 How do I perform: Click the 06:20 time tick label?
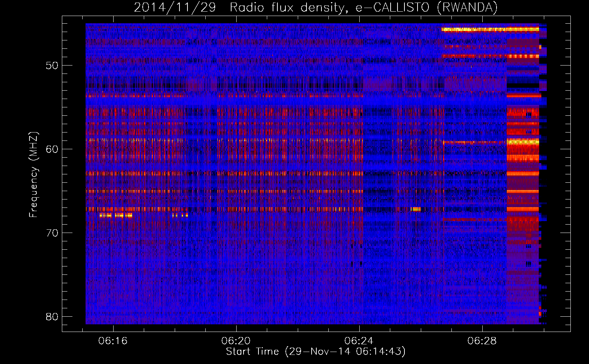pyautogui.click(x=236, y=341)
